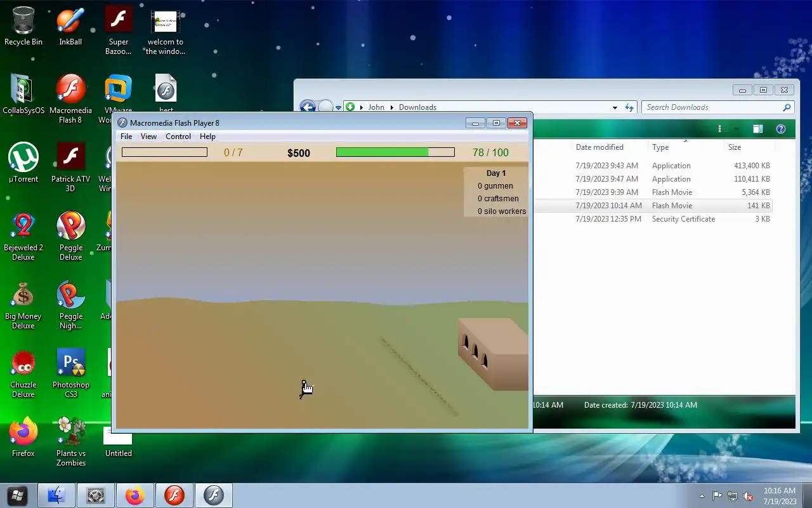The image size is (812, 508).
Task: Click the $500 money display
Action: (x=299, y=153)
